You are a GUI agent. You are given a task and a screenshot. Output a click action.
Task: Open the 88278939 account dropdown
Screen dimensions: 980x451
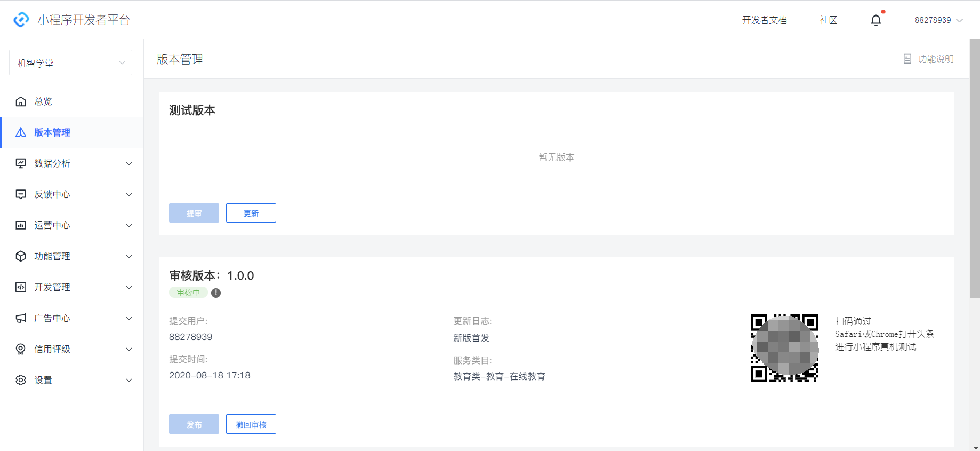click(x=938, y=20)
